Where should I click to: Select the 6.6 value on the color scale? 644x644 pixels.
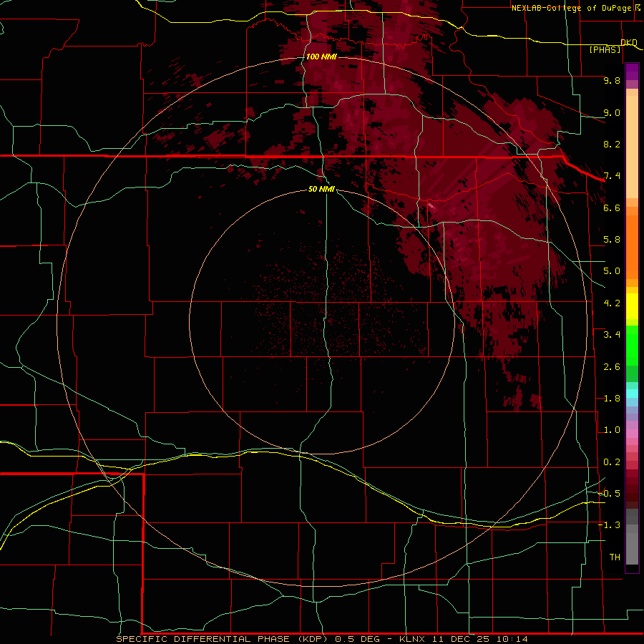point(612,208)
